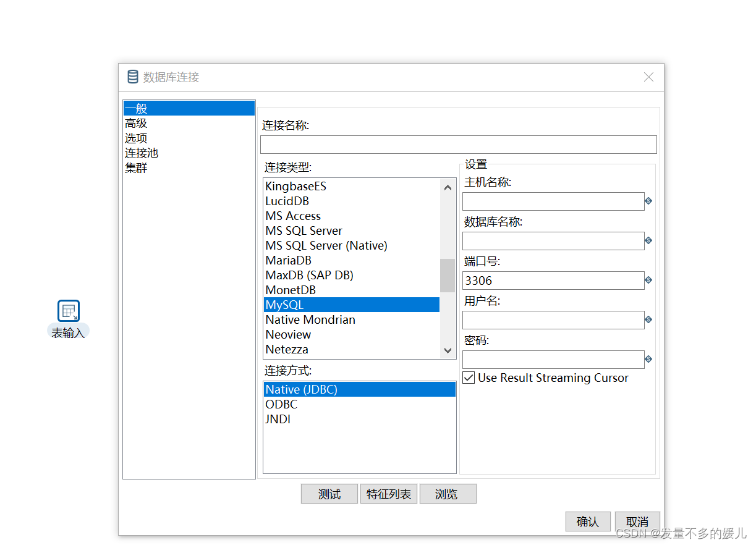Click the variable ($) icon beside 用户名 field
The image size is (756, 545).
pyautogui.click(x=650, y=320)
